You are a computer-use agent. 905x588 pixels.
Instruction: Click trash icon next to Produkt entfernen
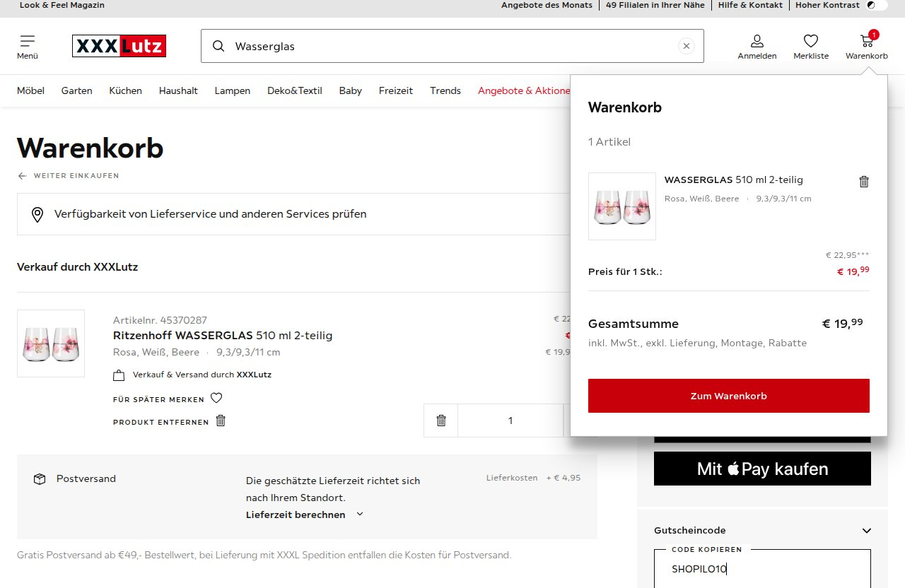(x=221, y=421)
